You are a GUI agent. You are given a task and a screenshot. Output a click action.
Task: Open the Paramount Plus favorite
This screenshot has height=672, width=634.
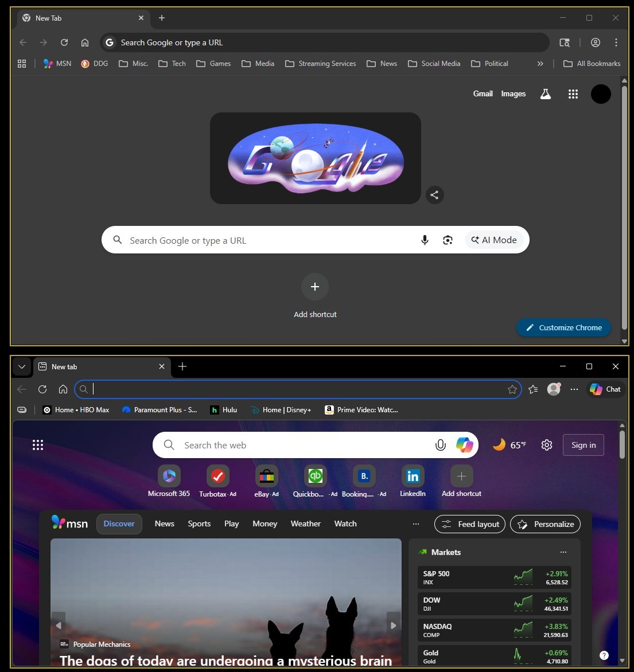160,410
